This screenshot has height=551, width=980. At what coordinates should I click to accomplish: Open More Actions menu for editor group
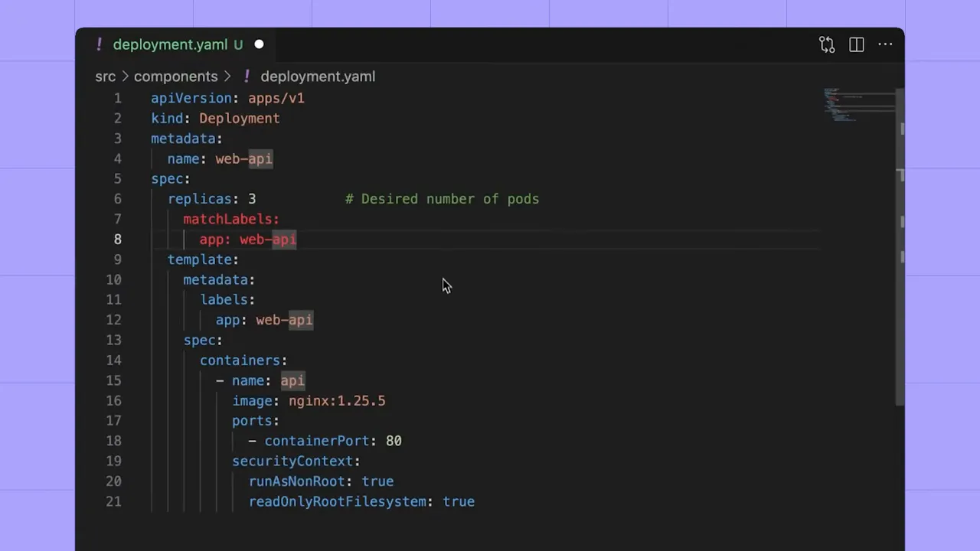coord(885,44)
